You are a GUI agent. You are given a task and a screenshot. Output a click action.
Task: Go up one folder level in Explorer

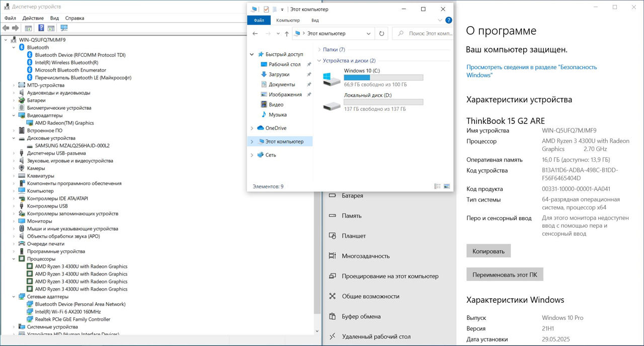[287, 34]
